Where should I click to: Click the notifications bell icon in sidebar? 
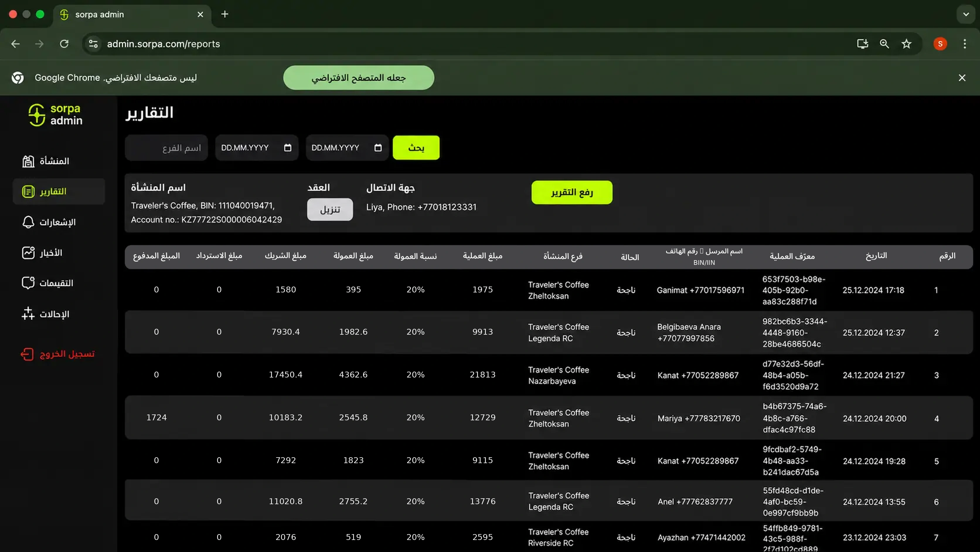pos(28,222)
